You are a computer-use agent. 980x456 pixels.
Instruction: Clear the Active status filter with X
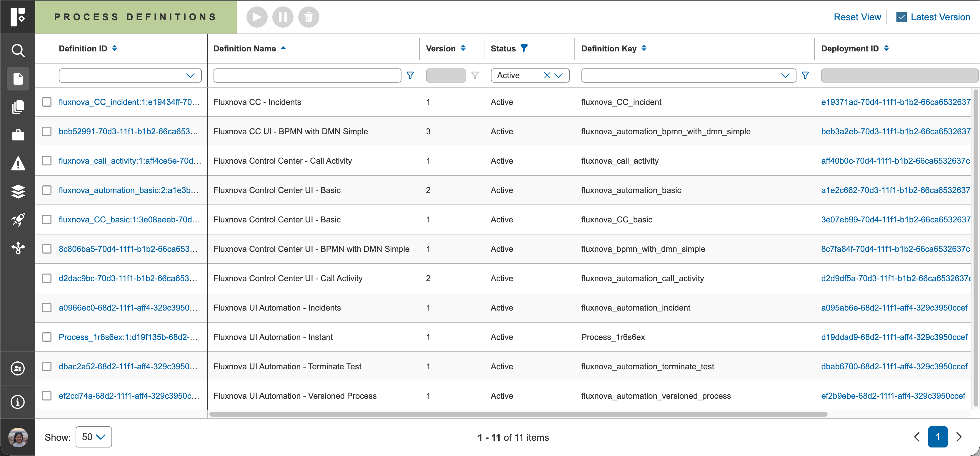pos(547,75)
